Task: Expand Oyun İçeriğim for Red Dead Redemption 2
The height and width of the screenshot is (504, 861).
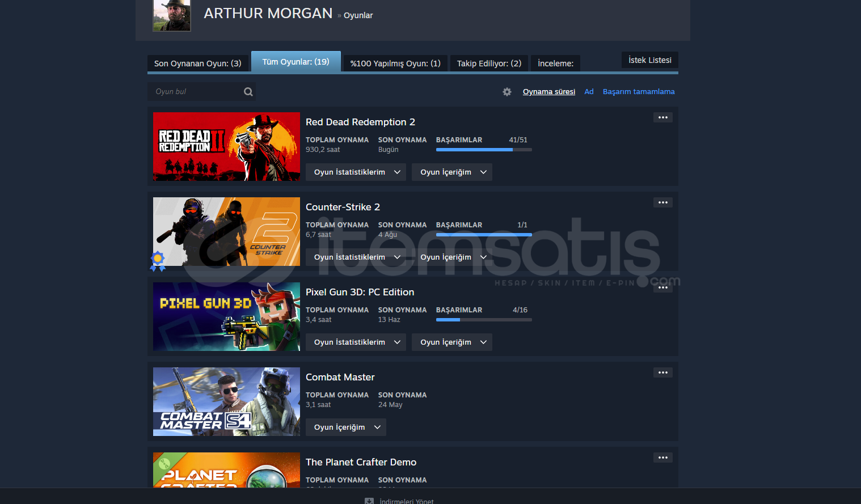Action: pos(452,172)
